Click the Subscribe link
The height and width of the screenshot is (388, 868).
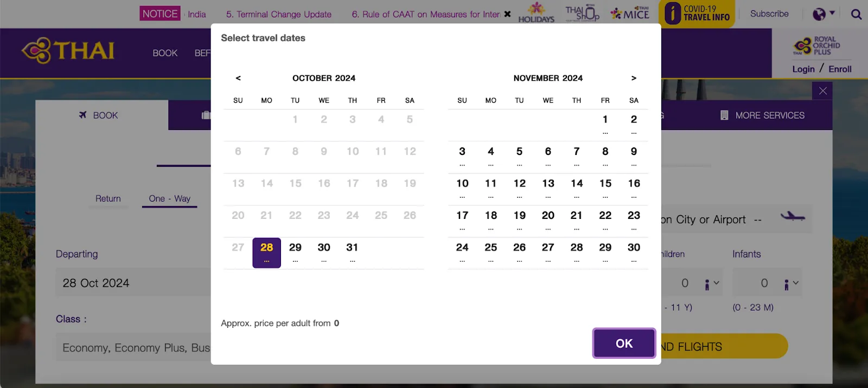pos(769,14)
